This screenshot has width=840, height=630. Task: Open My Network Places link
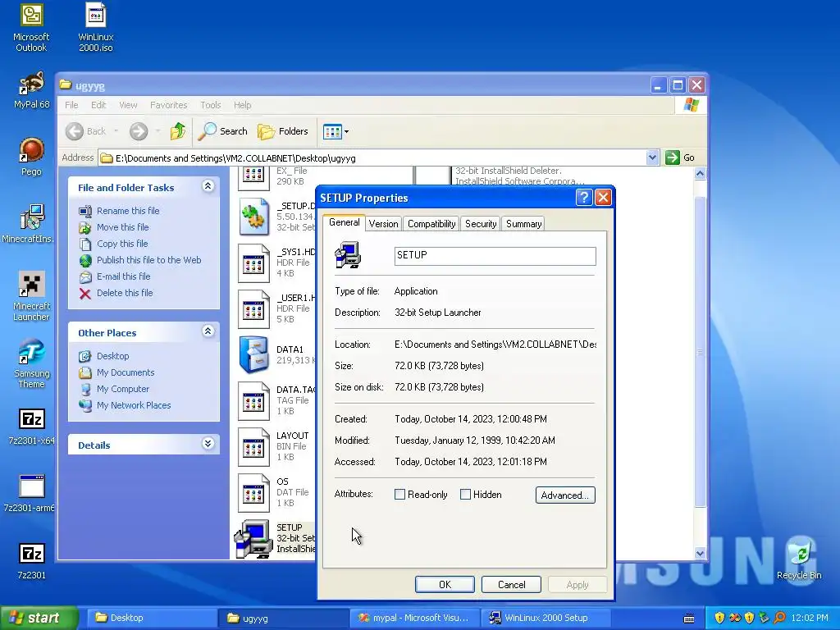[x=134, y=405]
